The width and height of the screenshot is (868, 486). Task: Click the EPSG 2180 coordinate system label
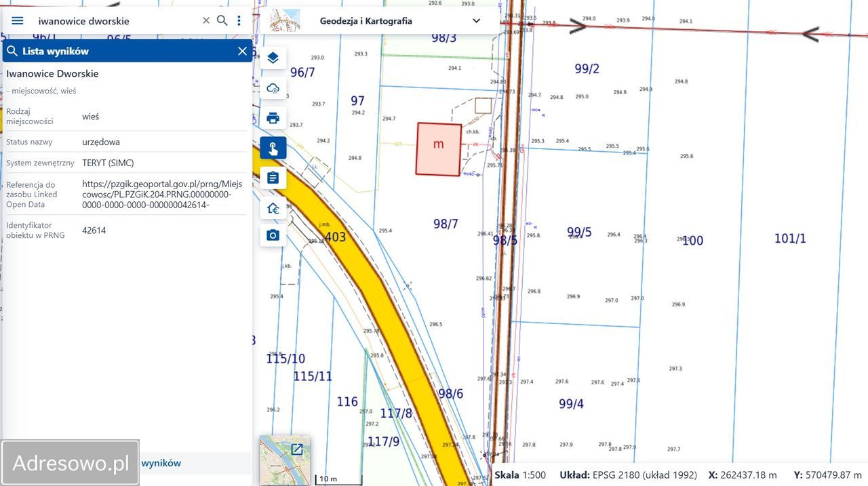coord(627,475)
